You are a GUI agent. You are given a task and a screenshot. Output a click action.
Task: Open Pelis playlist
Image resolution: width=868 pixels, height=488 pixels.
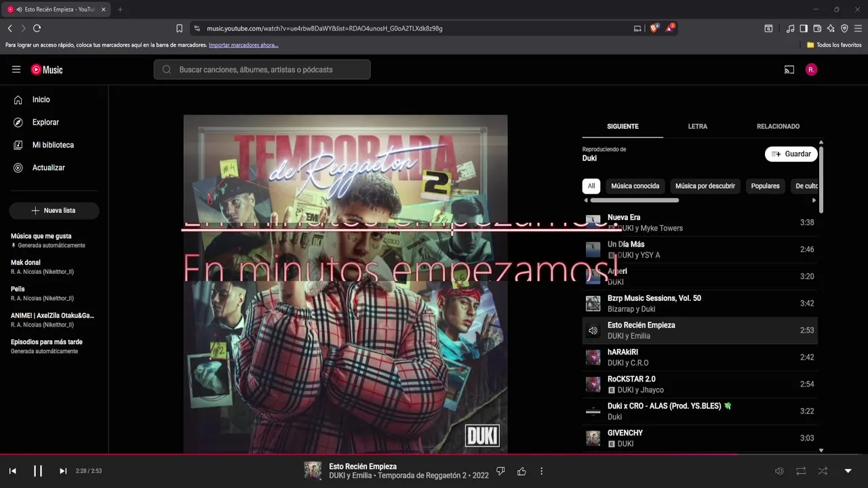54,293
